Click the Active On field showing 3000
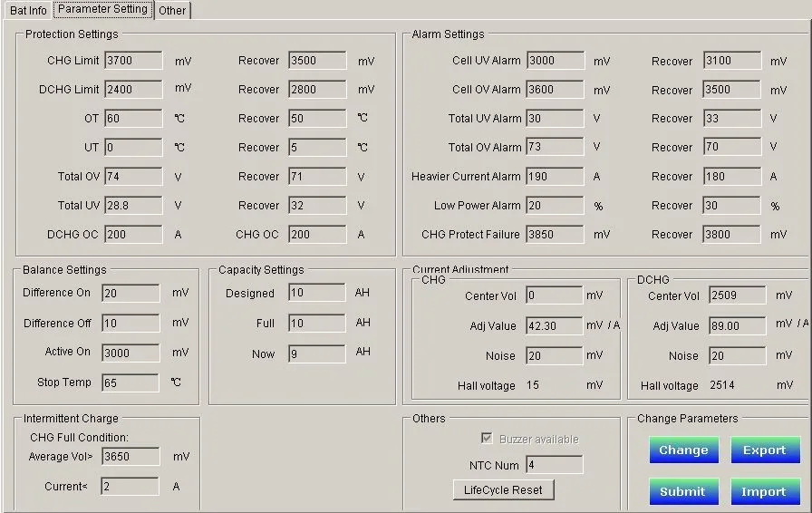 pyautogui.click(x=130, y=353)
